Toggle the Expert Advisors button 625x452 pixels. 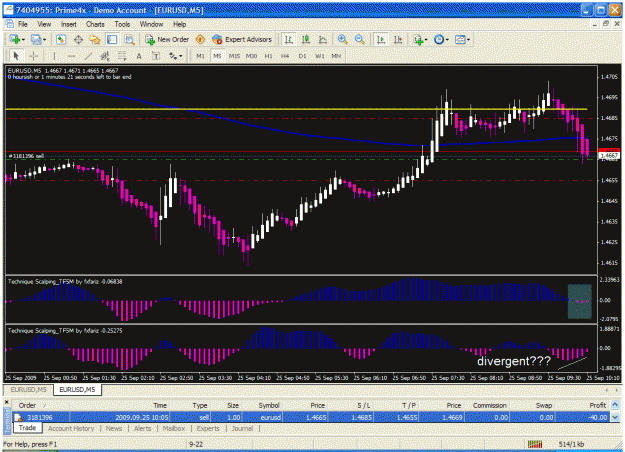coord(242,39)
